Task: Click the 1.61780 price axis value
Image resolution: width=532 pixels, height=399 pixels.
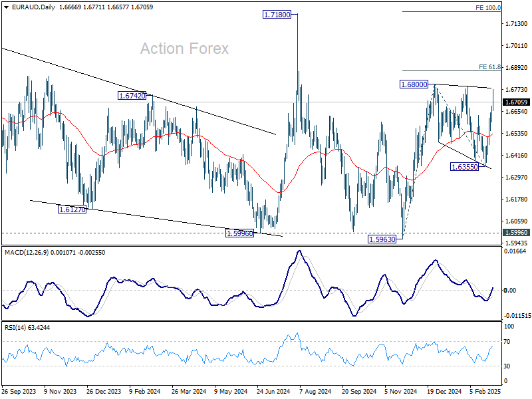Action: coord(517,199)
